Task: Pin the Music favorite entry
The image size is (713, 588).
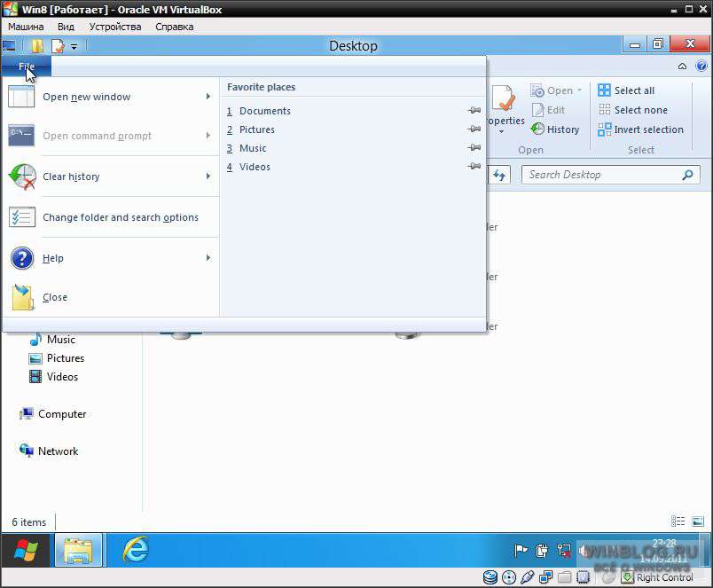Action: tap(474, 147)
